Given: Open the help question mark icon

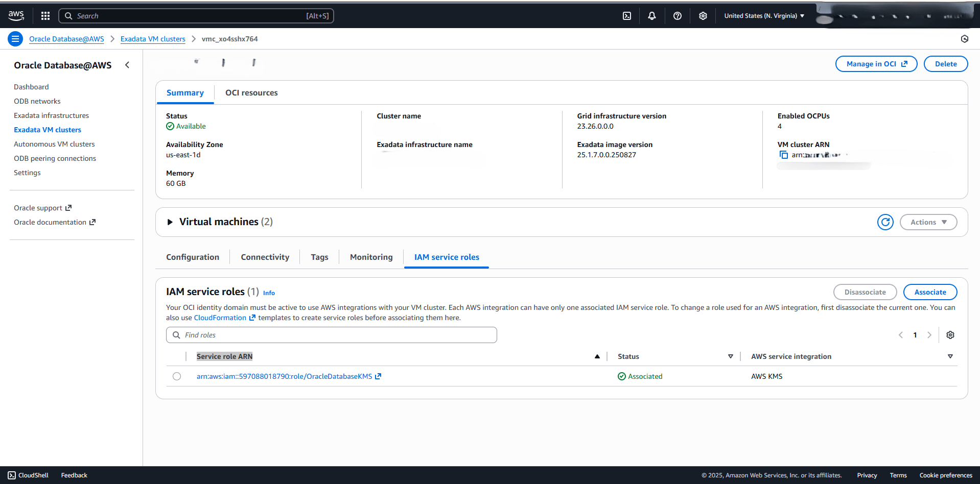Looking at the screenshot, I should tap(677, 16).
